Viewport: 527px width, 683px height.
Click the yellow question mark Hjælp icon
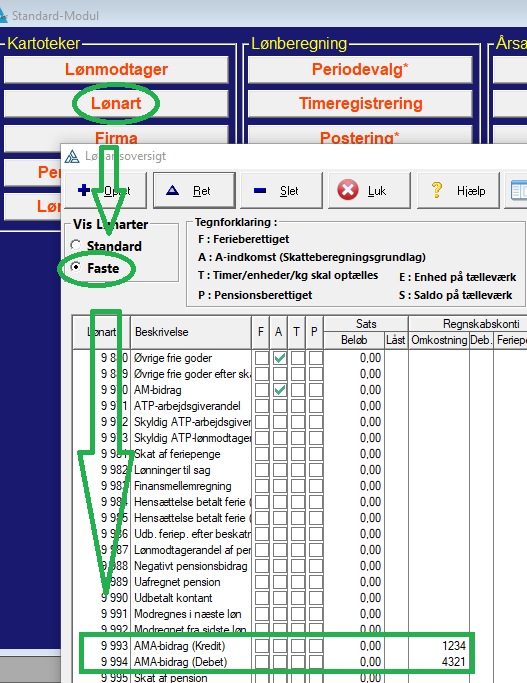(436, 190)
